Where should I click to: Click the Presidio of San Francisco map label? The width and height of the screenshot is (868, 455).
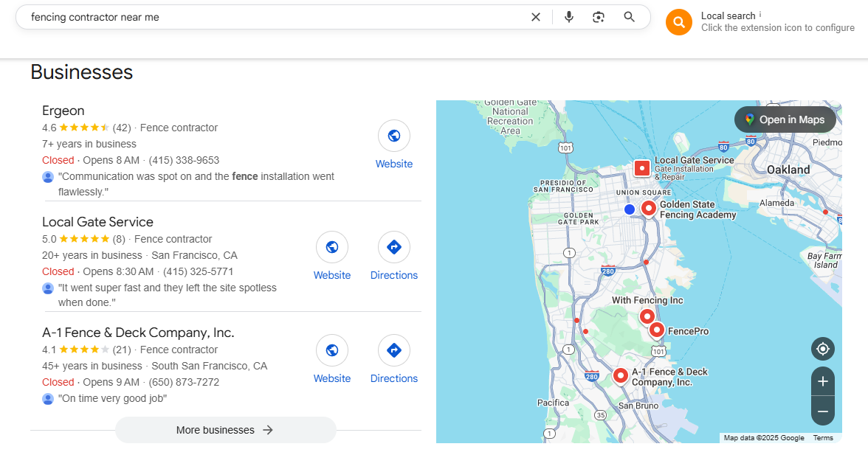563,187
